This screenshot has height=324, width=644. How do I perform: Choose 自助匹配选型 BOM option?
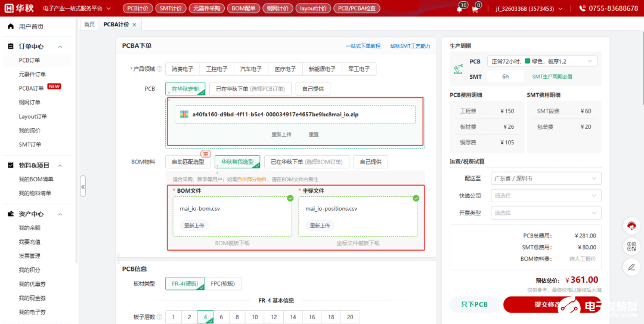[188, 162]
